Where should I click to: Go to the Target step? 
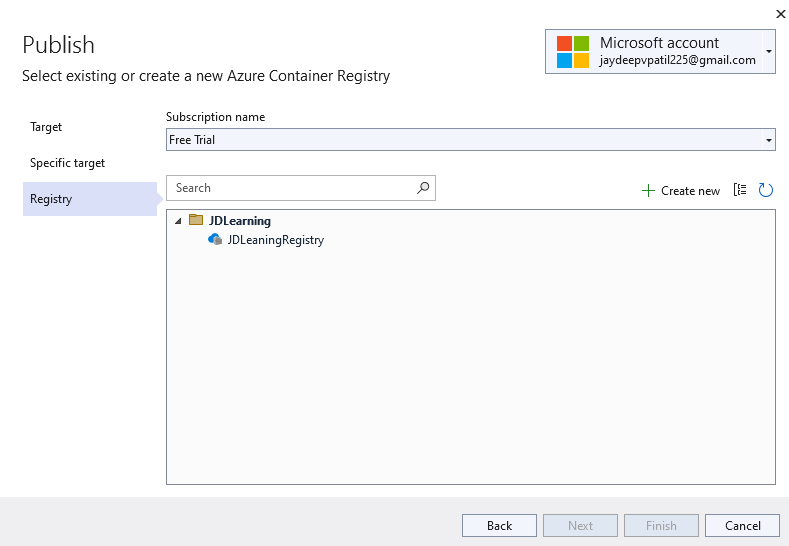click(x=46, y=127)
